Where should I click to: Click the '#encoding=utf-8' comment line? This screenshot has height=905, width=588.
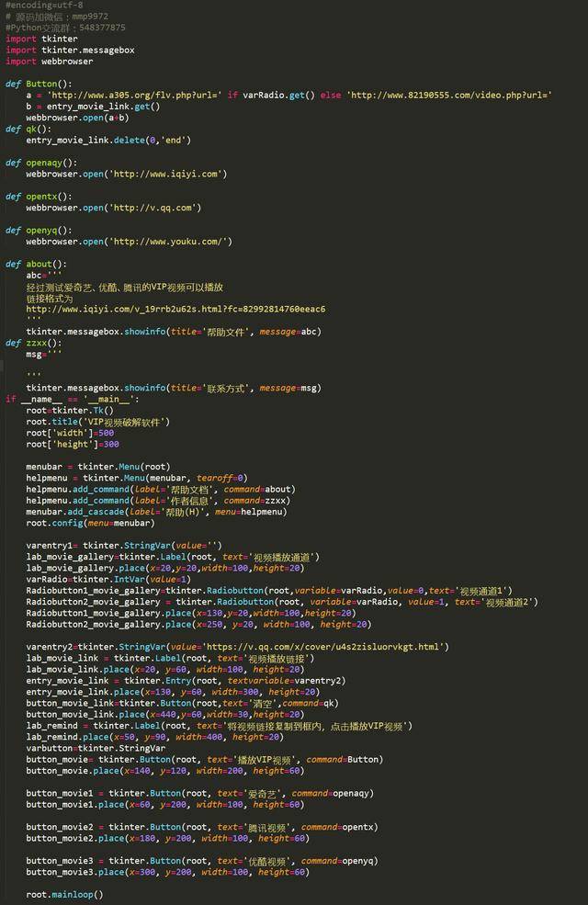pyautogui.click(x=44, y=5)
